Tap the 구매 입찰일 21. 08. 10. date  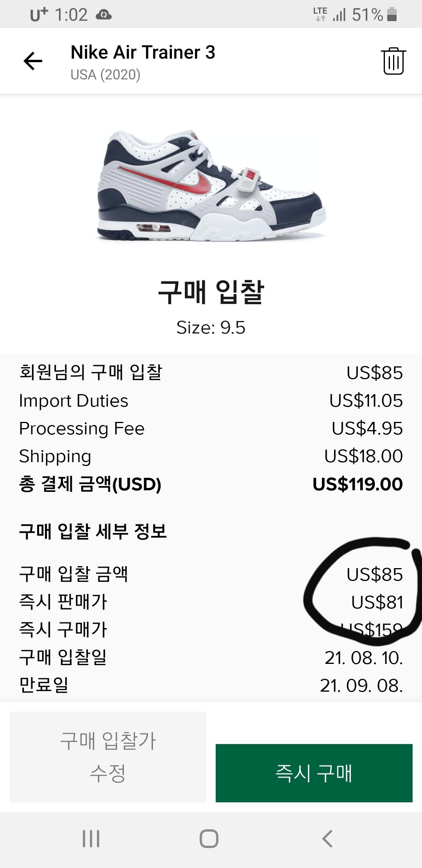click(x=363, y=658)
